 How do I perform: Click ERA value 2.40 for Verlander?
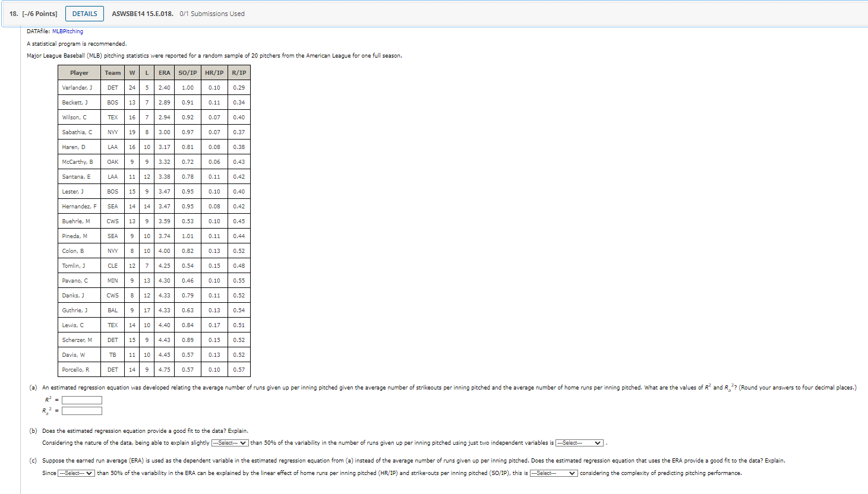(165, 87)
